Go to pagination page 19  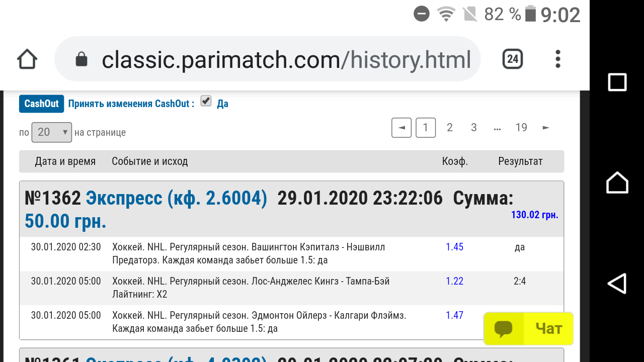pyautogui.click(x=522, y=127)
